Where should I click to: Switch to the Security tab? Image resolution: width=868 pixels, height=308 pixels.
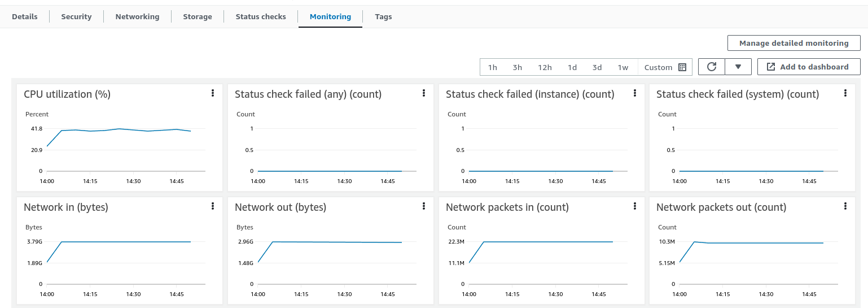click(76, 16)
